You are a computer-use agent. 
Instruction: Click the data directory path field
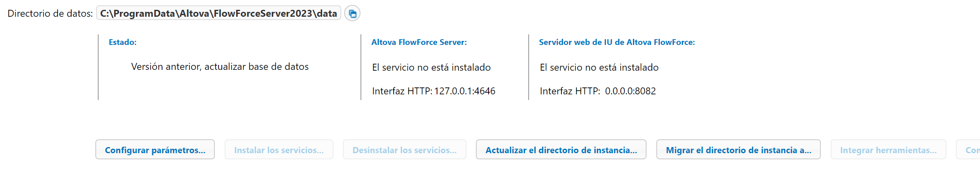pos(219,13)
